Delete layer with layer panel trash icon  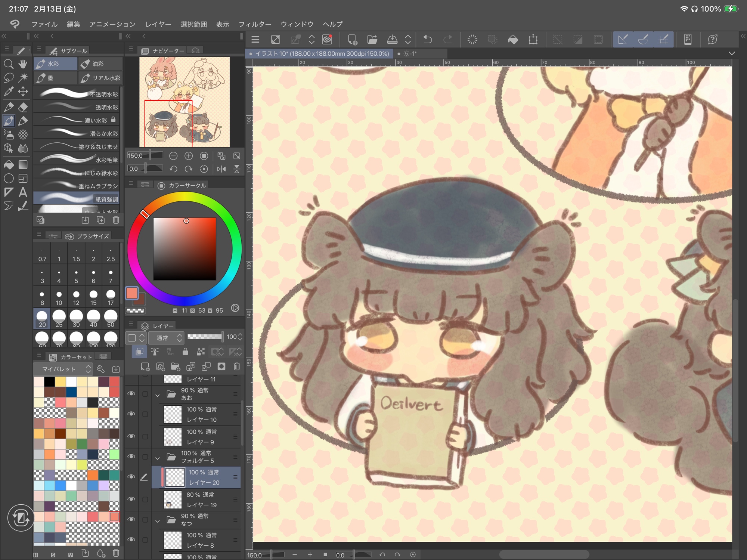pos(236,366)
